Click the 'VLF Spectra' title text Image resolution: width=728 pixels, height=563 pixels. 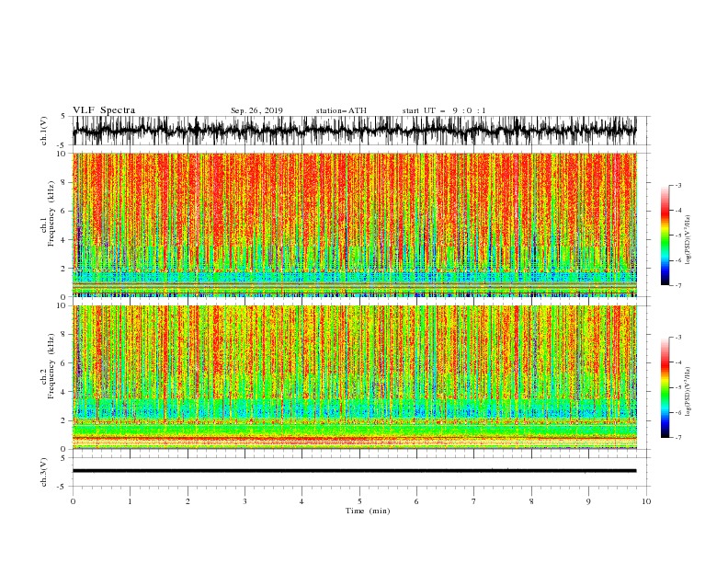pyautogui.click(x=104, y=110)
